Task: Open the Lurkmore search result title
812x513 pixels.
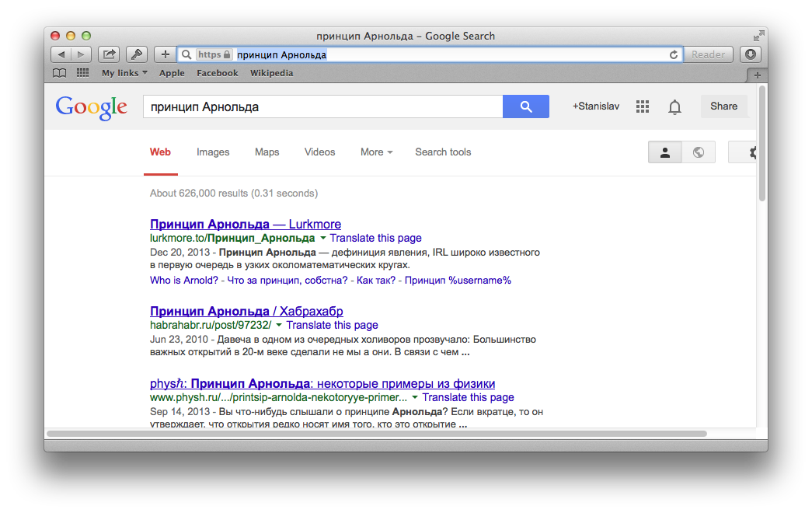Action: [246, 224]
